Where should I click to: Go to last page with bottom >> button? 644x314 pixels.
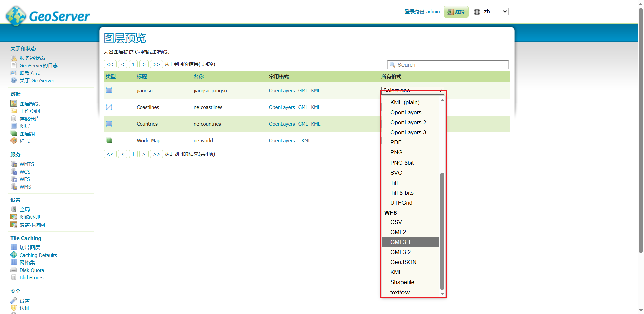pos(156,154)
